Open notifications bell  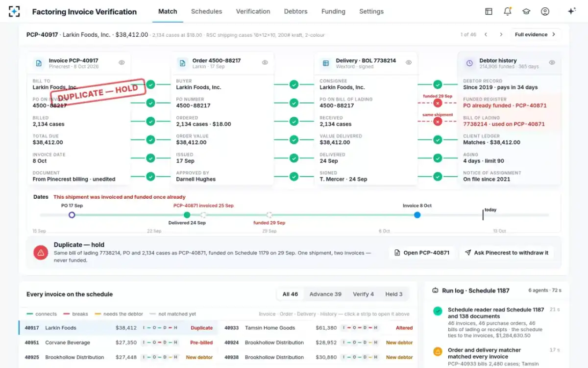[508, 11]
